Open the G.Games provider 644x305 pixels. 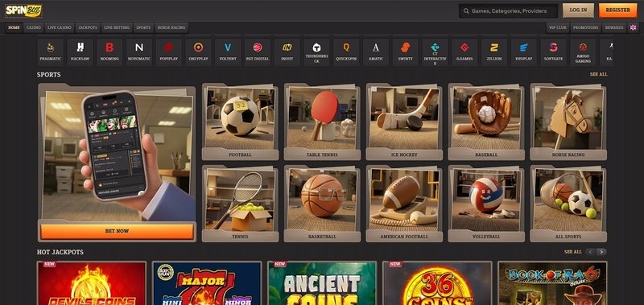[x=464, y=52]
